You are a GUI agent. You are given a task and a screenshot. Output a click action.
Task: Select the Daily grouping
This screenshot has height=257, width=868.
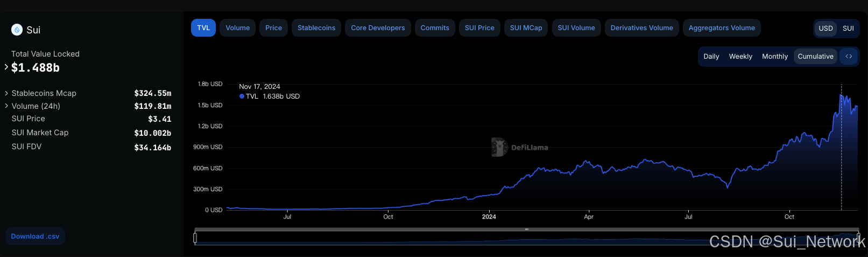tap(711, 57)
